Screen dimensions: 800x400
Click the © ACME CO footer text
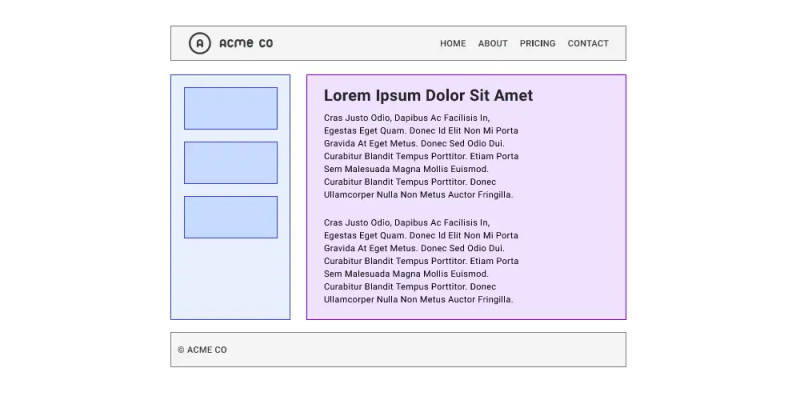click(202, 349)
